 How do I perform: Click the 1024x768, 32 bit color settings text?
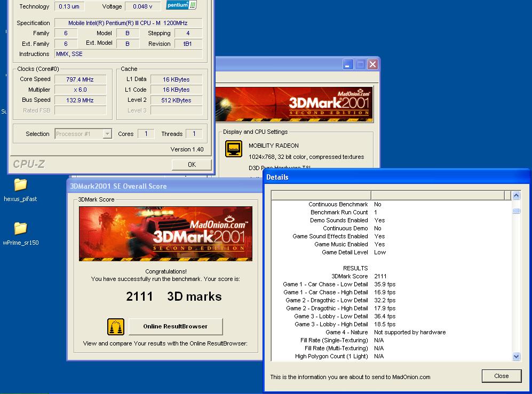tap(306, 157)
